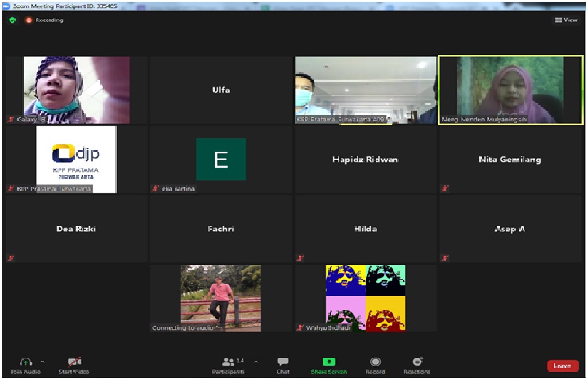Viewport: 588px width, 379px height.
Task: Click the green encryption shield icon
Action: (x=12, y=20)
